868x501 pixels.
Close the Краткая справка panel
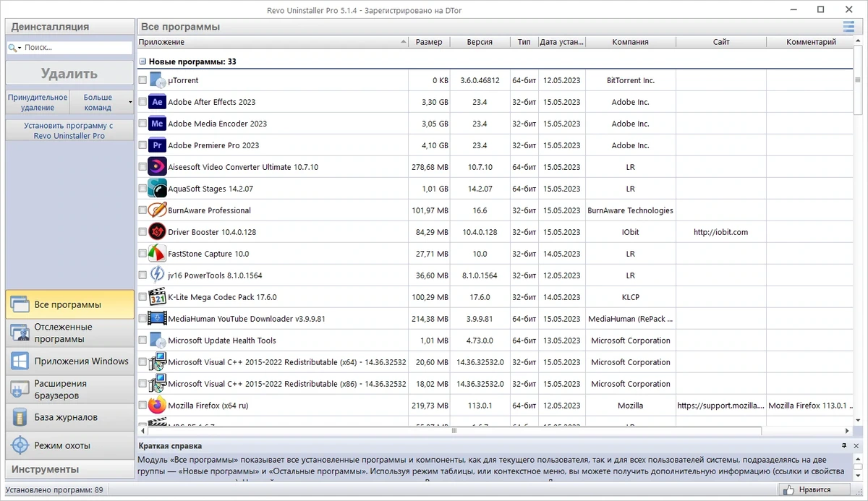[x=857, y=446]
